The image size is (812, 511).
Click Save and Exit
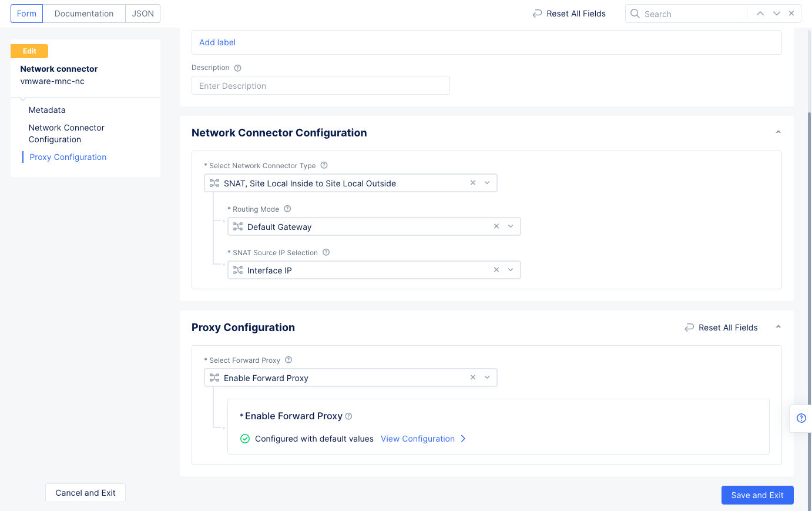(x=757, y=495)
